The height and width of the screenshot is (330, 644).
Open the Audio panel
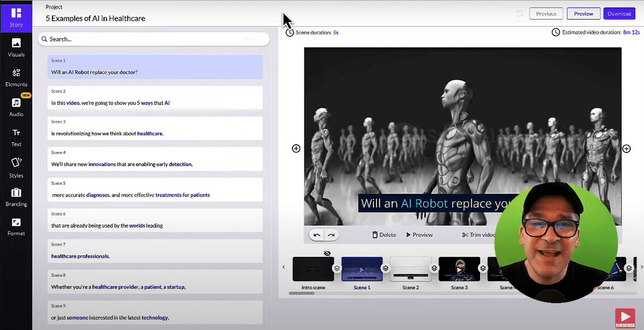coord(16,107)
